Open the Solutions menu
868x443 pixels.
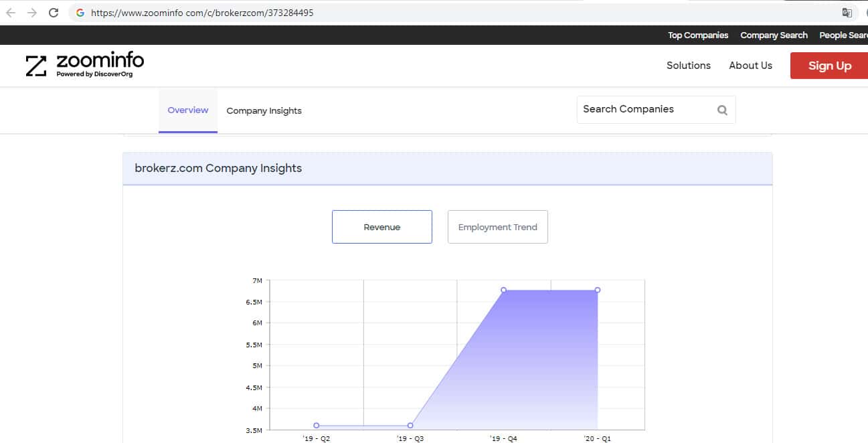(x=688, y=66)
